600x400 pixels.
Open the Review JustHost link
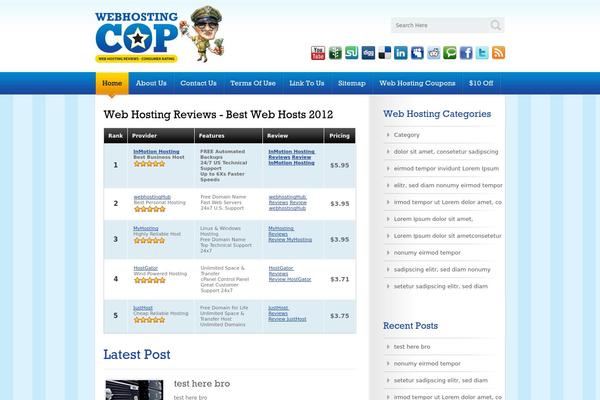click(x=287, y=319)
